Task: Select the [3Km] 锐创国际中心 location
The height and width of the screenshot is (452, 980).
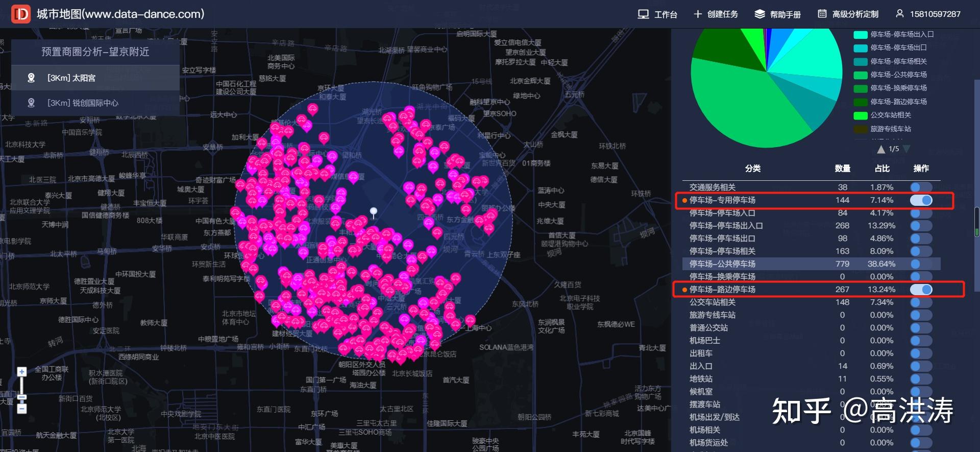Action: (95, 103)
